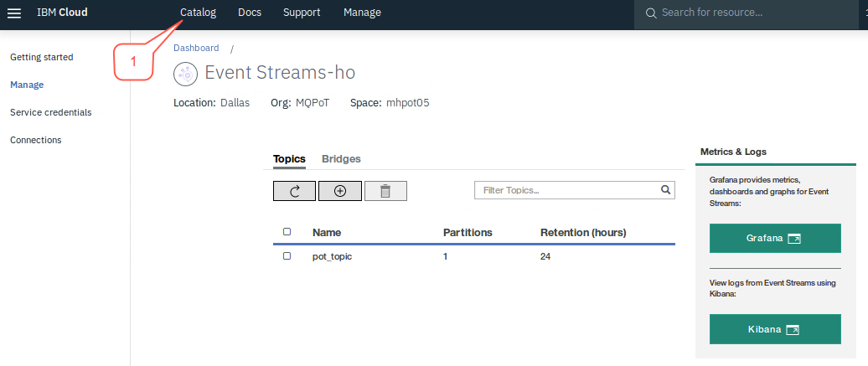Click the Retention (hours) column header
Screen dimensions: 868x366
[583, 233]
